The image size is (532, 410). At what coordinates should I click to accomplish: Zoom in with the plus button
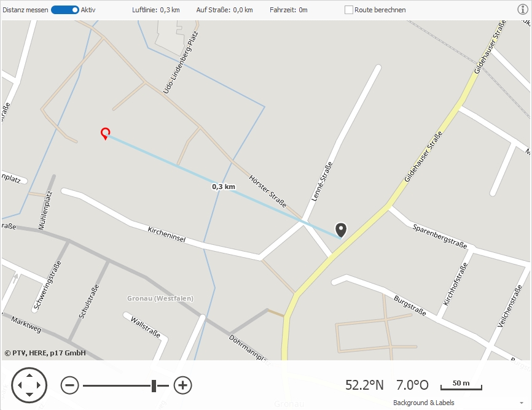coord(183,385)
